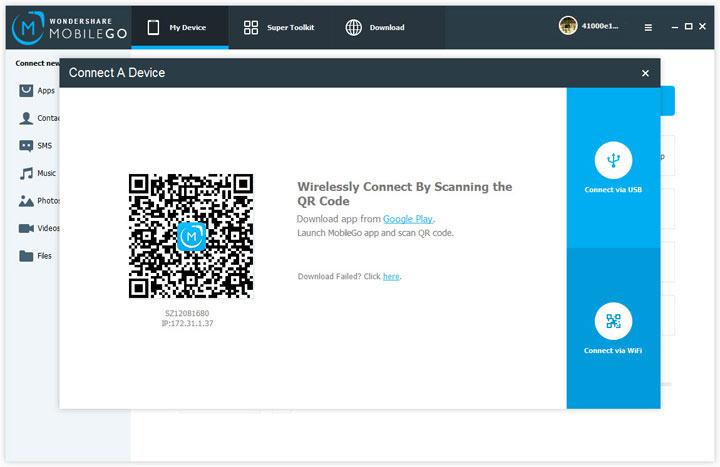Click the Photos mountain icon
Image resolution: width=720 pixels, height=467 pixels.
click(x=26, y=201)
